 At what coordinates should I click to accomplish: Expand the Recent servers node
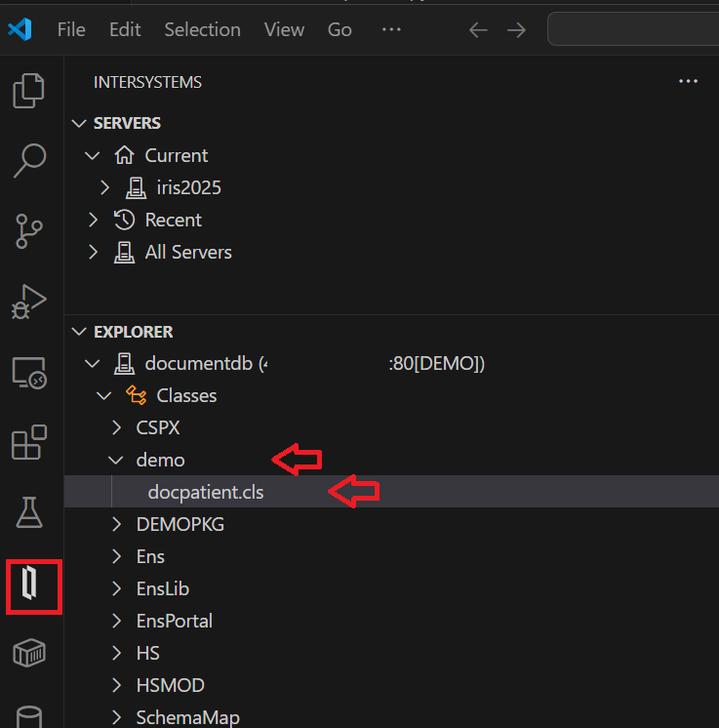click(x=94, y=220)
